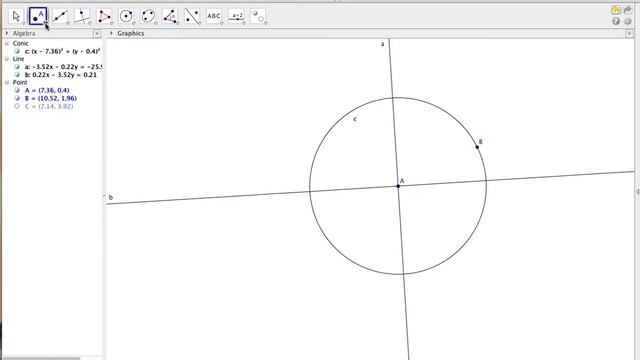Collapse the Line group in Algebra
Viewport: 640px width, 360px height.
[x=7, y=59]
